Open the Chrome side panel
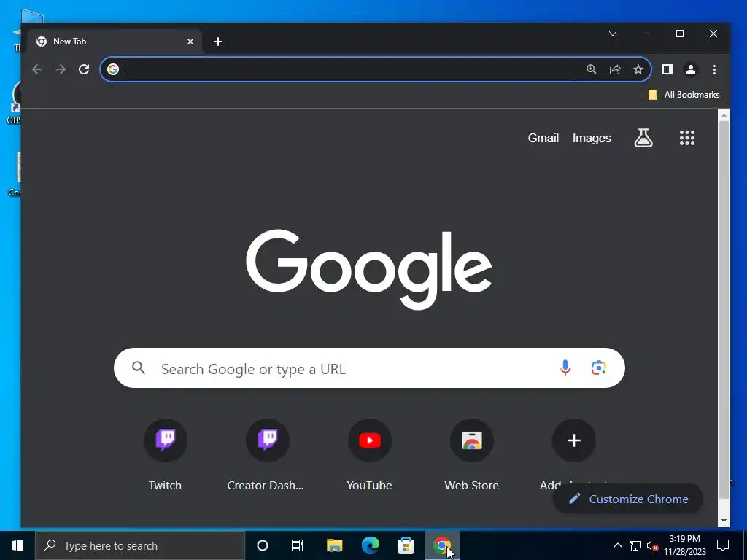The width and height of the screenshot is (747, 560). tap(667, 69)
